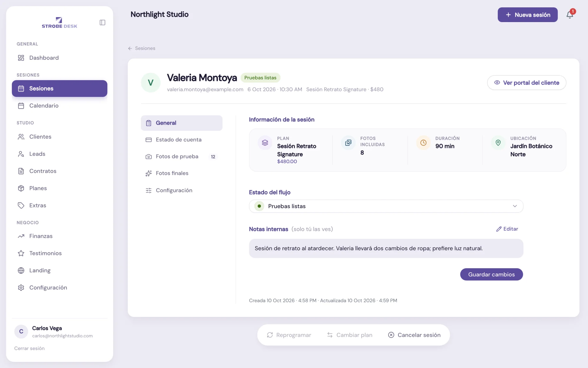Click the chevron in Pruebas listas dropdown
Viewport: 588px width, 368px height.
point(515,206)
